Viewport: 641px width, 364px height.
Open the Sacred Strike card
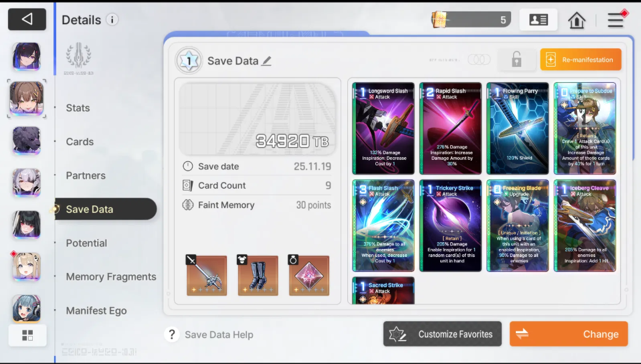383,291
